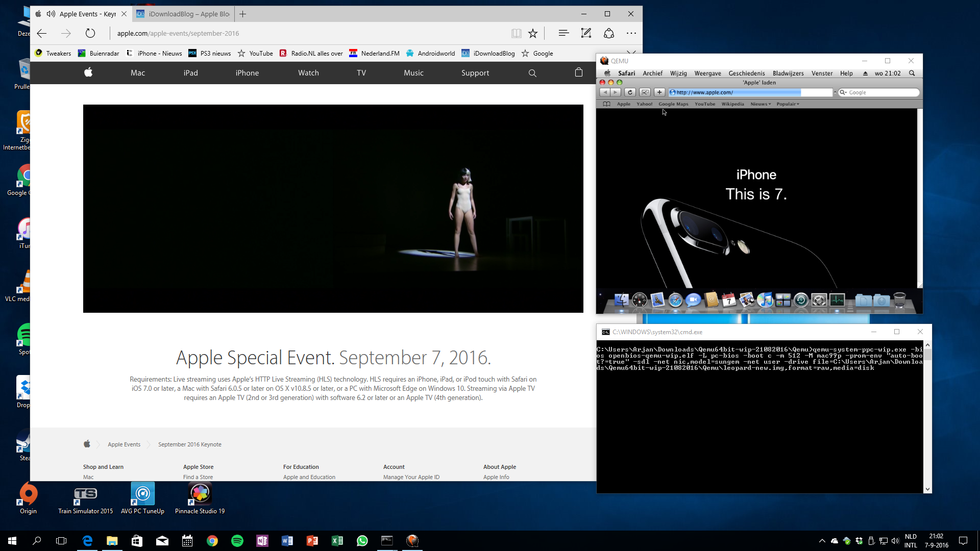
Task: Open Spotlight search in the Mac menu bar
Action: (x=912, y=73)
